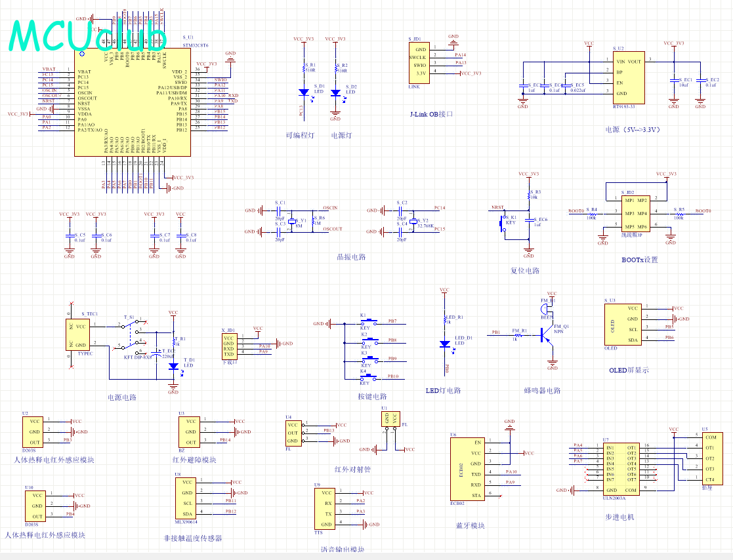733x560 pixels.
Task: Select the U5 stepper motor socket connector
Action: (709, 458)
